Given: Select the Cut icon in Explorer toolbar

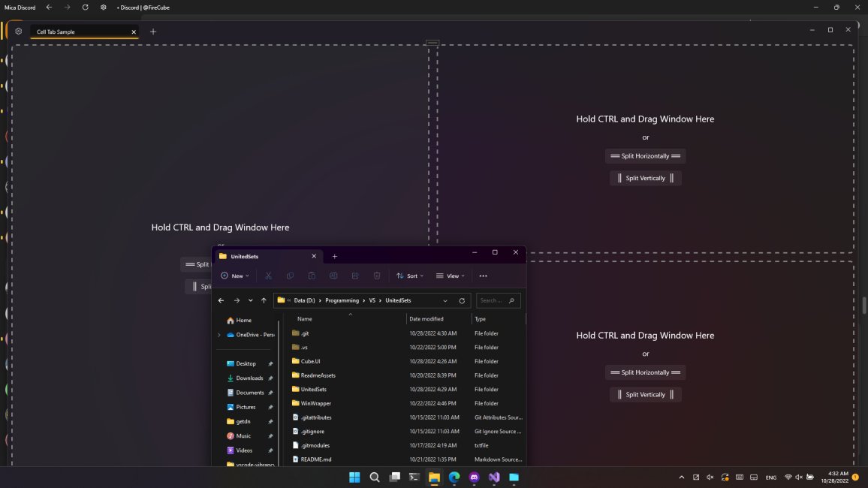Looking at the screenshot, I should (268, 276).
